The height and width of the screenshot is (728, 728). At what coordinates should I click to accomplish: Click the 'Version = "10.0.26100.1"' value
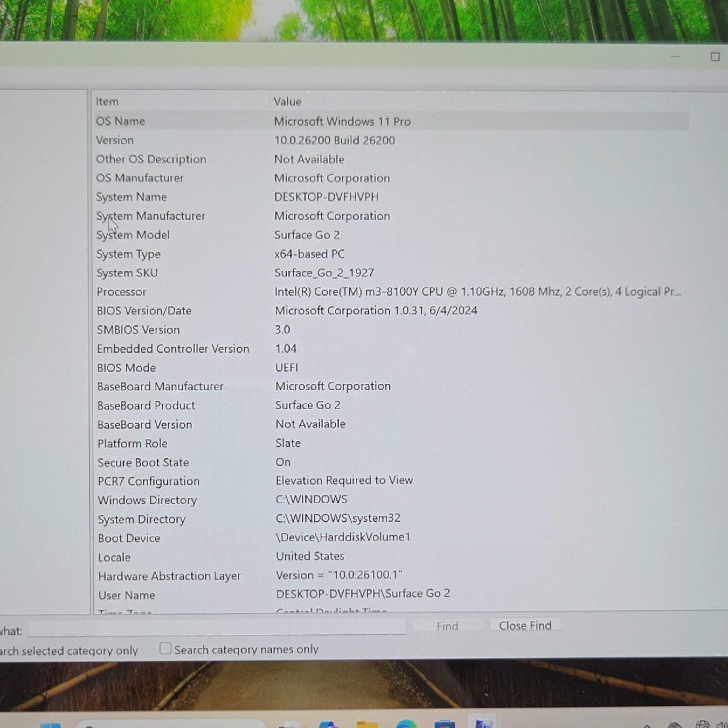click(339, 575)
